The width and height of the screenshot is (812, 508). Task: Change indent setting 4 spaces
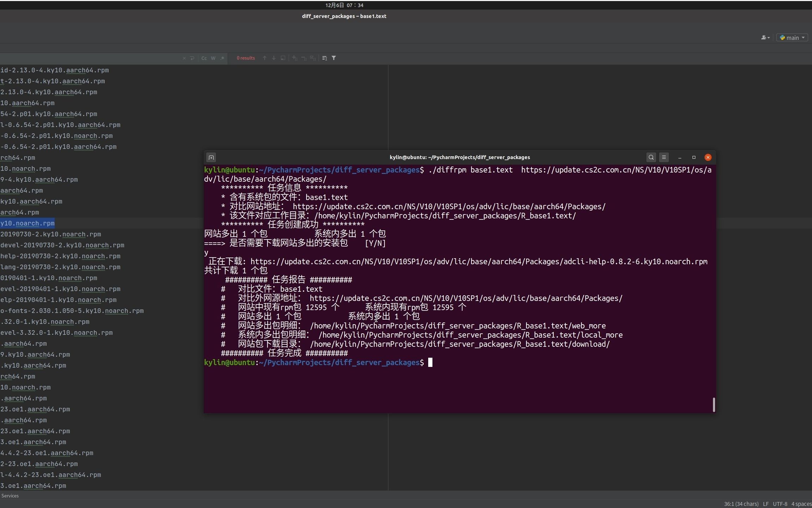801,504
